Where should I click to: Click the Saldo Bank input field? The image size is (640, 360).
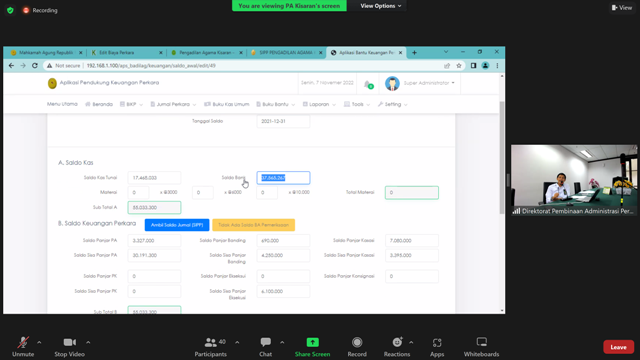point(283,178)
